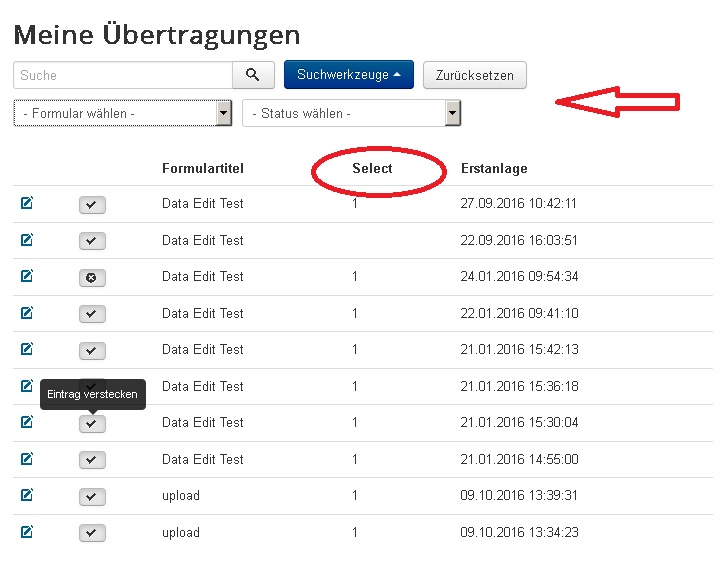Sort by the Formulartitel column header
The height and width of the screenshot is (586, 721).
tap(202, 168)
